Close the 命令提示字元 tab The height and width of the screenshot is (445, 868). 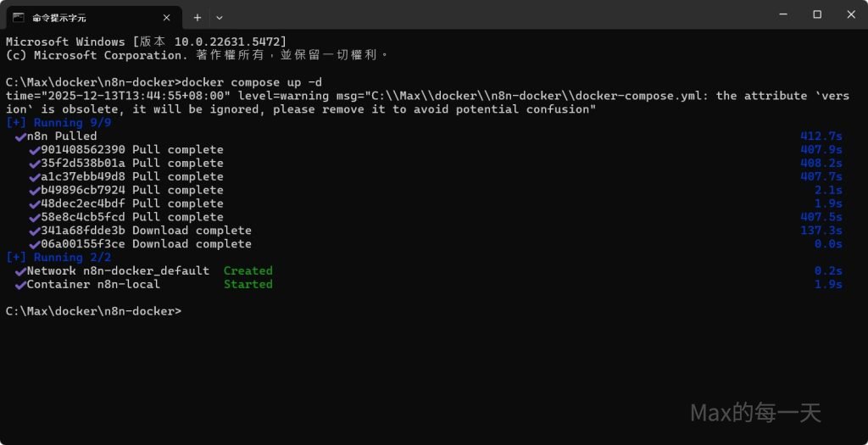(167, 17)
